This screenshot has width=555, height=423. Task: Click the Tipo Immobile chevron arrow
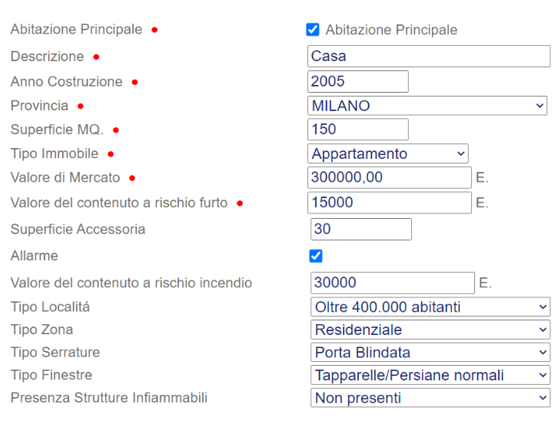[x=460, y=154]
